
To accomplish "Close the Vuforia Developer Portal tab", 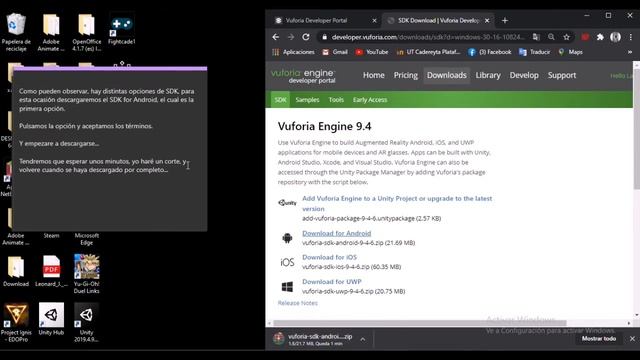I will pyautogui.click(x=374, y=20).
